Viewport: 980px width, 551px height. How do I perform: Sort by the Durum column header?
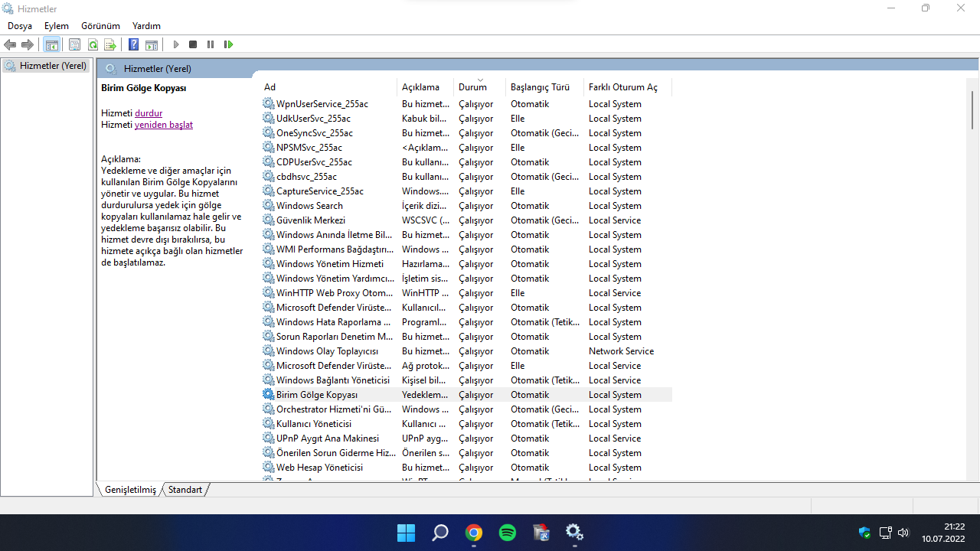point(480,87)
